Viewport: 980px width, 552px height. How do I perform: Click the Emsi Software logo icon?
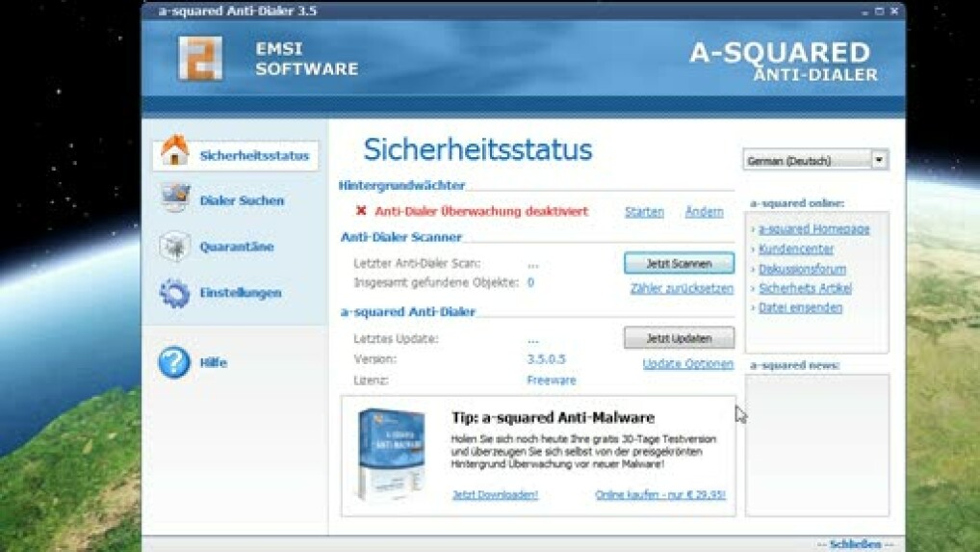tap(200, 59)
